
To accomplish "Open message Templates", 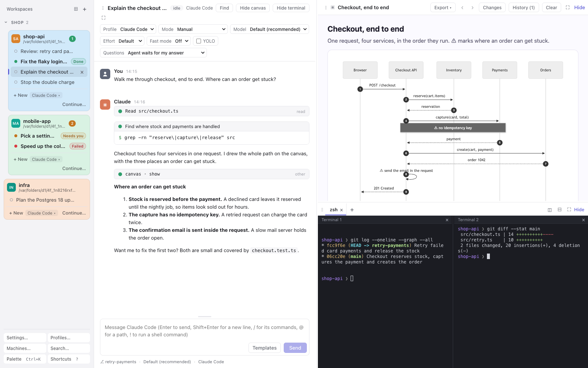I will point(265,348).
